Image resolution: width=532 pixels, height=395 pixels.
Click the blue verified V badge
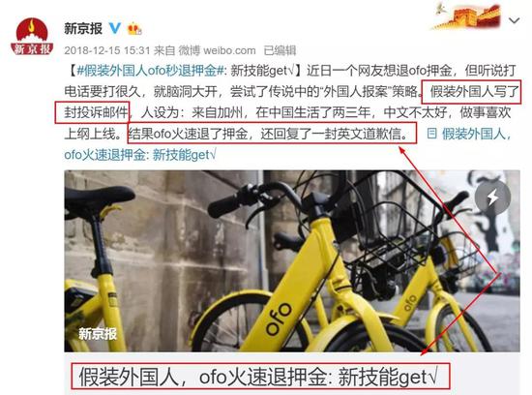point(115,28)
